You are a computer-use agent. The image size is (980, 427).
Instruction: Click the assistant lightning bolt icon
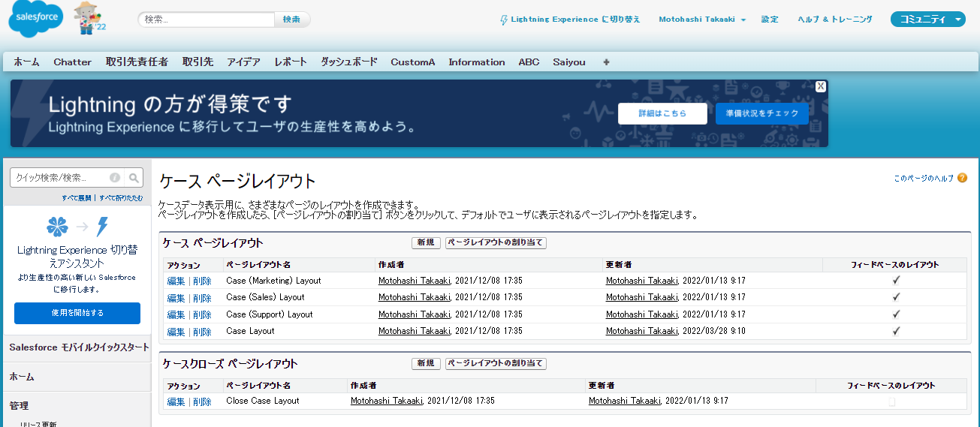coord(102,227)
